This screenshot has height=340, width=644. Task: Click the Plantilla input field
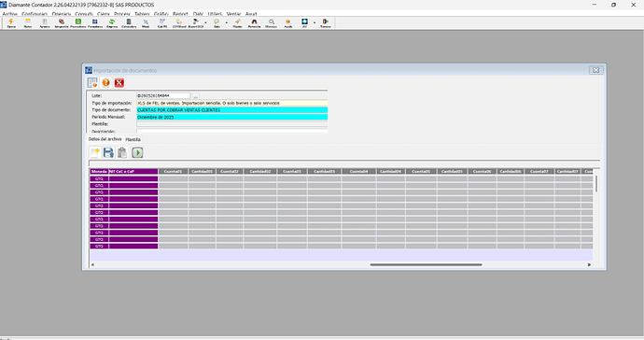tap(231, 123)
